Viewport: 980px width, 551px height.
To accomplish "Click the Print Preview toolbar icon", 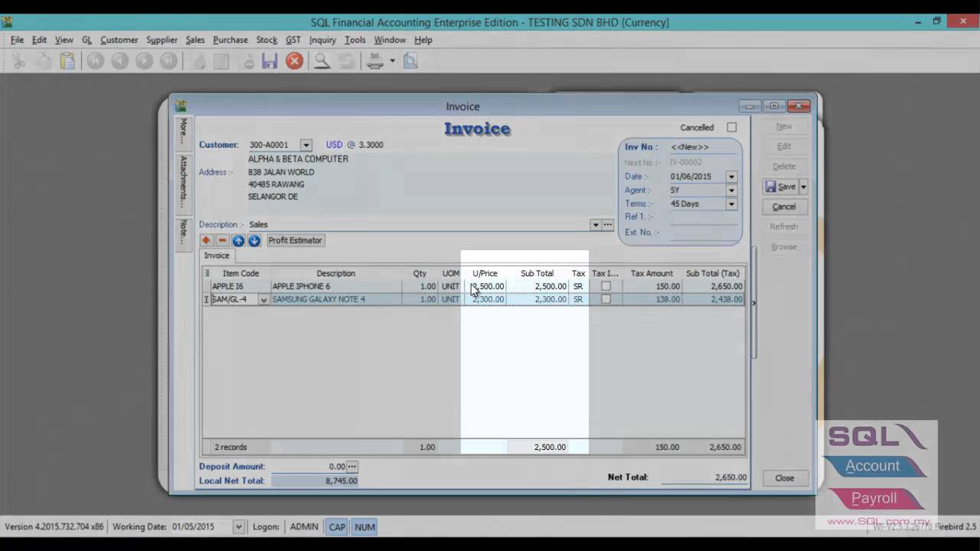I will point(410,61).
